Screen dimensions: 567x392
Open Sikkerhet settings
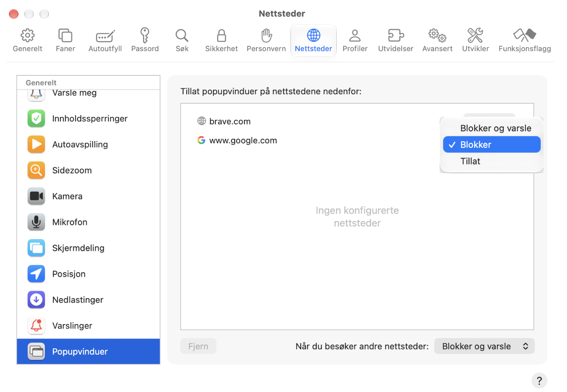point(222,40)
